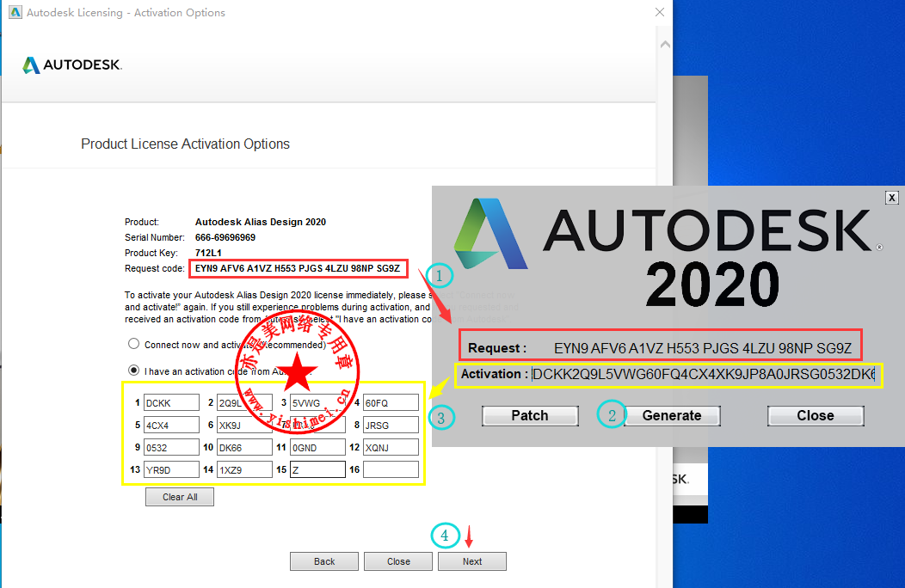Click activation field 3 containing 5VWG
Viewport: 905px width, 588px height.
point(317,403)
